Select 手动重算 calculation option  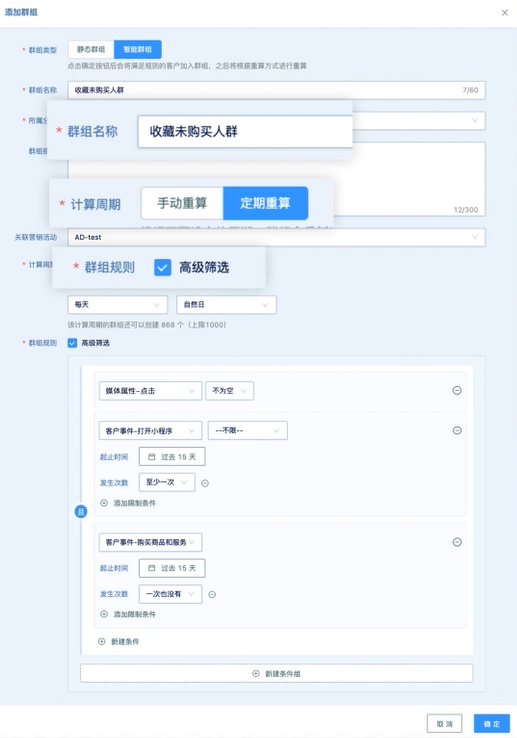pyautogui.click(x=182, y=203)
